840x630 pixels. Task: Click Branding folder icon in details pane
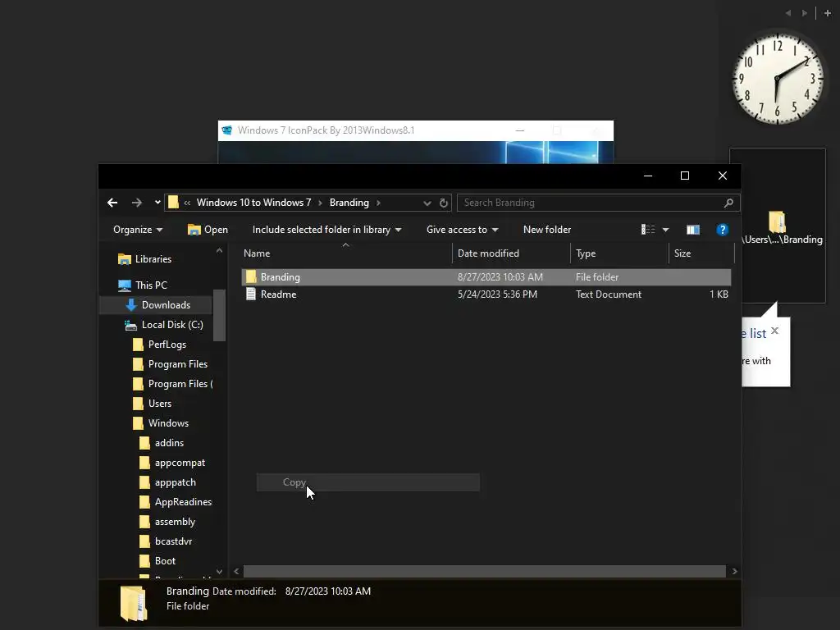point(134,603)
